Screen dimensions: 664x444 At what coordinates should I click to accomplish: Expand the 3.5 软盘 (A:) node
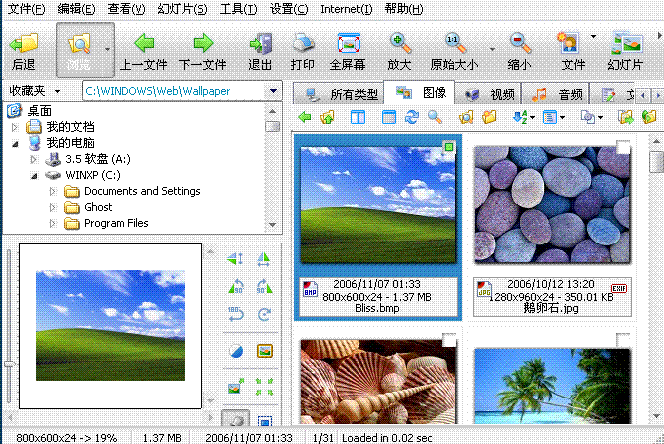(33, 160)
